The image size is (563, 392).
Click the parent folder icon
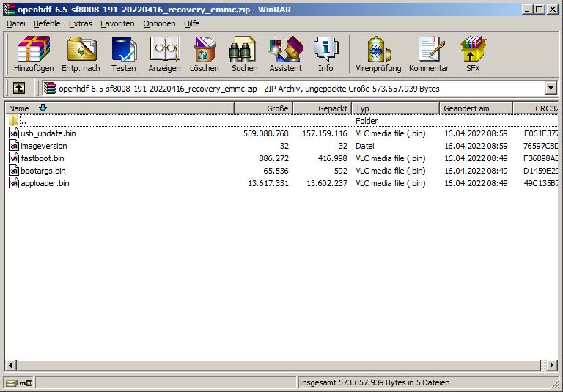[x=14, y=120]
